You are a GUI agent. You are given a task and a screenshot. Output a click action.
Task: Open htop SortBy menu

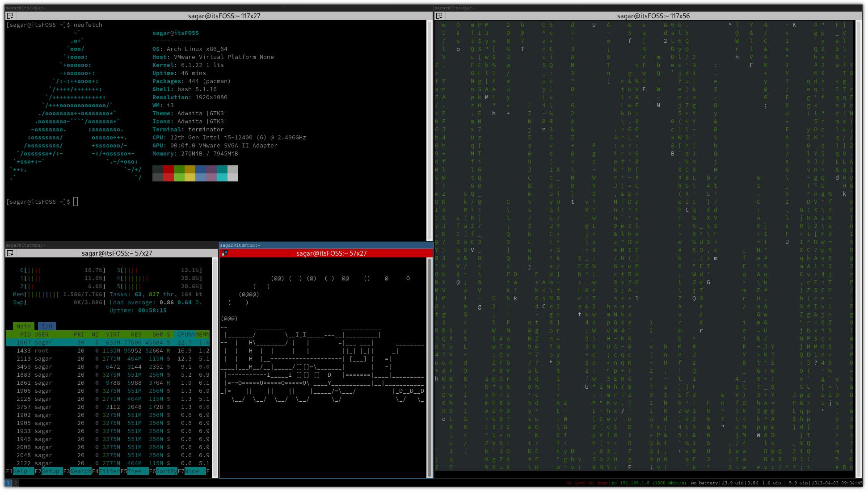click(x=166, y=471)
